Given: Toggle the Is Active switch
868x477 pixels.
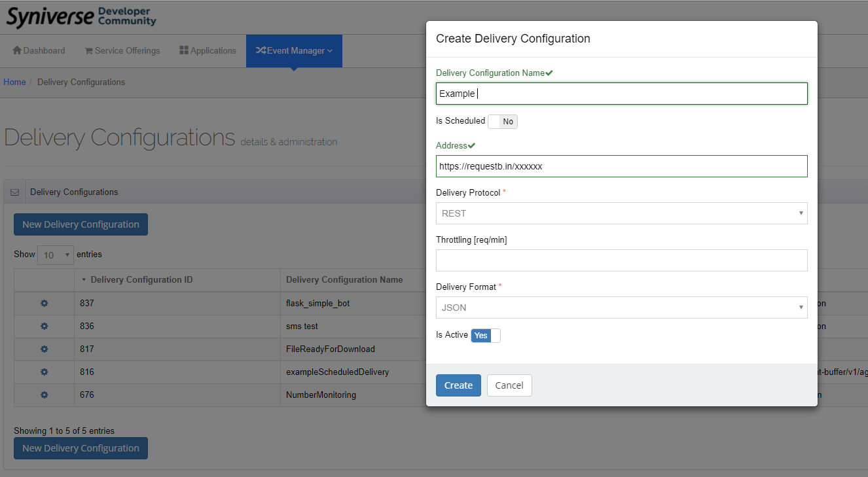Looking at the screenshot, I should click(486, 336).
